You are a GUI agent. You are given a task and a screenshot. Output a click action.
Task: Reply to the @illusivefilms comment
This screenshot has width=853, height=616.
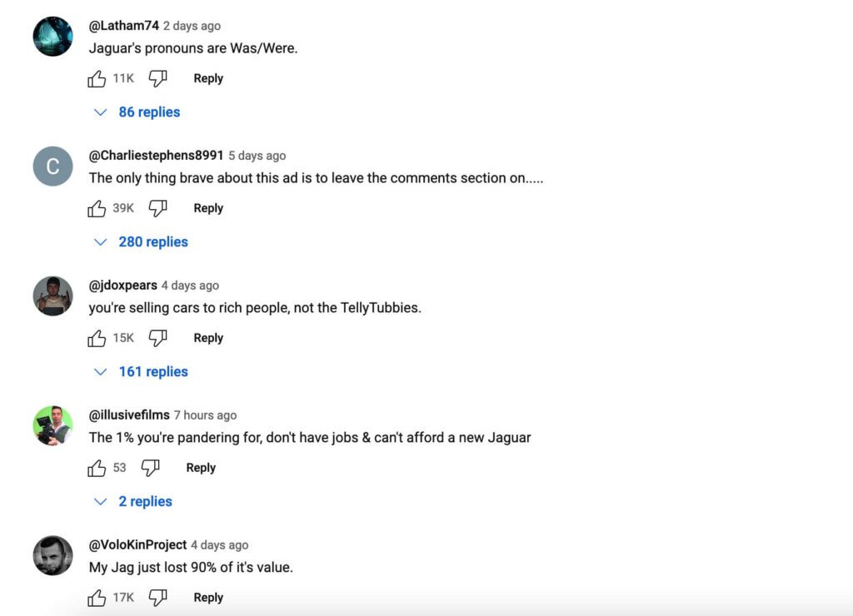pos(201,468)
